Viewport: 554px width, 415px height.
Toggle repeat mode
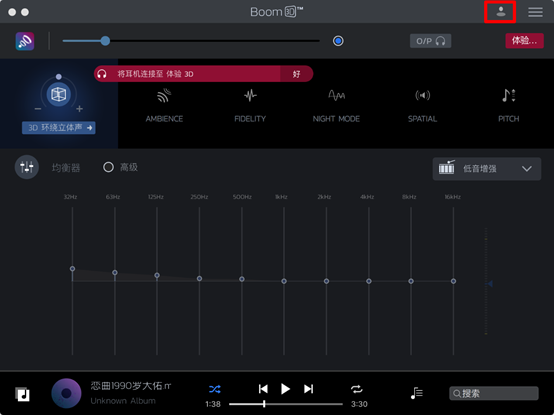(356, 389)
